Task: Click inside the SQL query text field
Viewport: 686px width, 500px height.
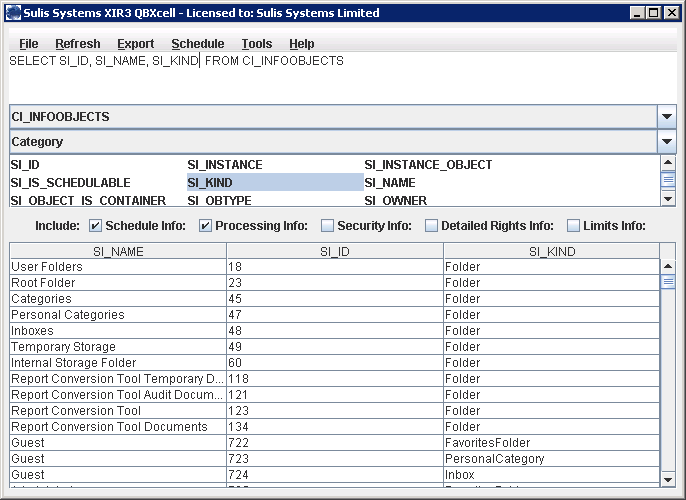Action: tap(340, 78)
